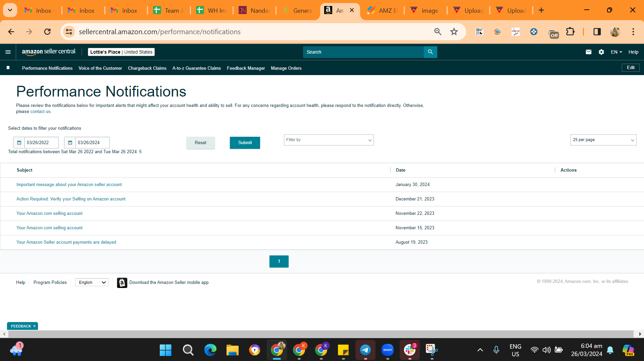Screen dimensions: 644x361
Task: Click the Reset button
Action: tap(201, 143)
